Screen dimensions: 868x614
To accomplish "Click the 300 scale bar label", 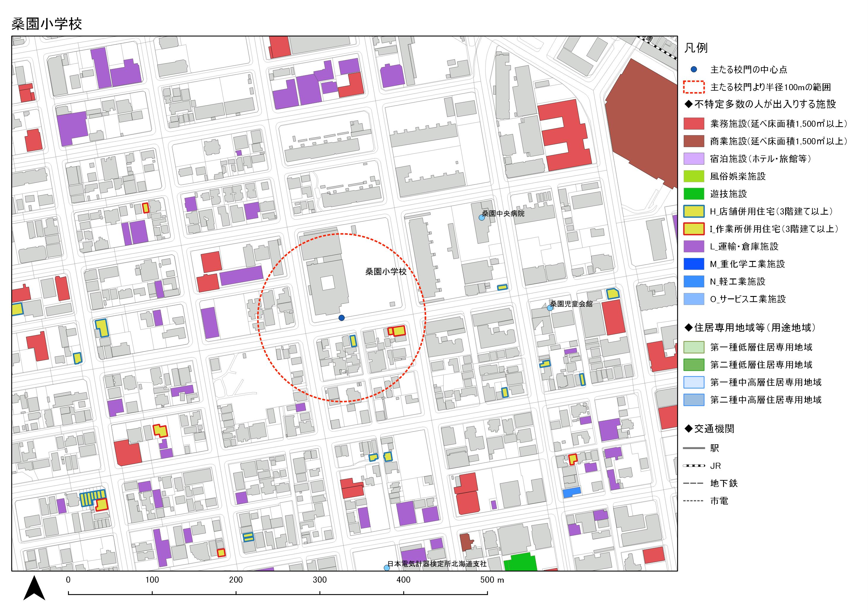I will click(320, 580).
